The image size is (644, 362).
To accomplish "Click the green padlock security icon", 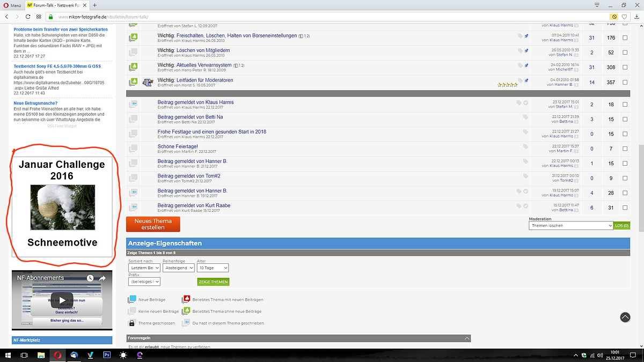I will coord(52,17).
